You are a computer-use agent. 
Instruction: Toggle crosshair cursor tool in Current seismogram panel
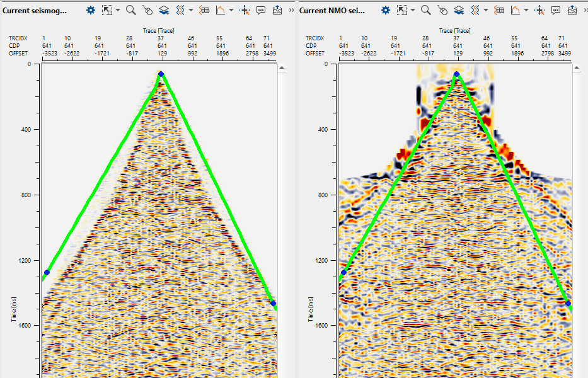pyautogui.click(x=245, y=10)
